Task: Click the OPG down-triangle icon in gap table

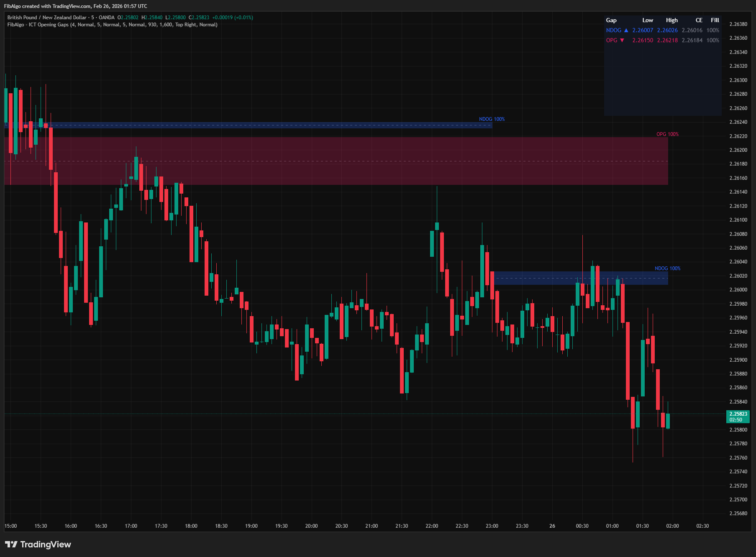Action: pos(623,40)
